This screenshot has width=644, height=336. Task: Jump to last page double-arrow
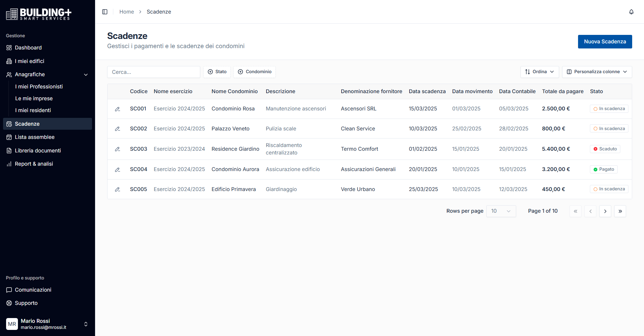620,211
